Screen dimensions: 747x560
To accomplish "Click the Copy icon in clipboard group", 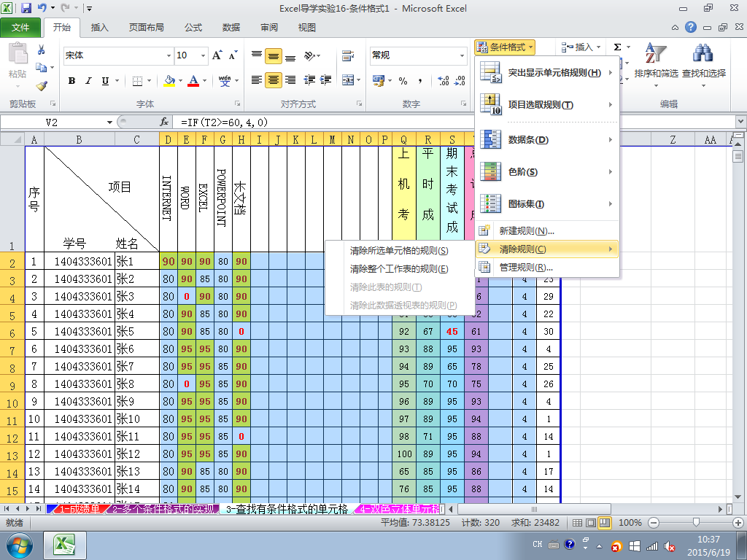I will pyautogui.click(x=42, y=68).
